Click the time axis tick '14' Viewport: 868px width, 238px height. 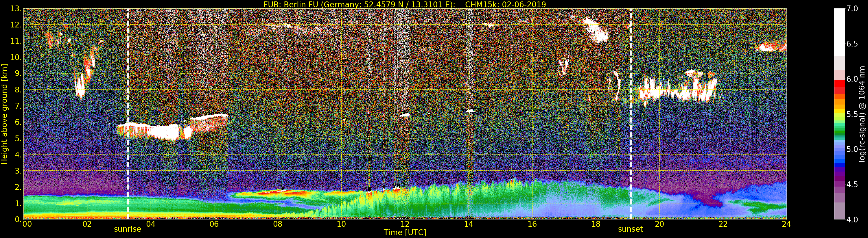468,224
